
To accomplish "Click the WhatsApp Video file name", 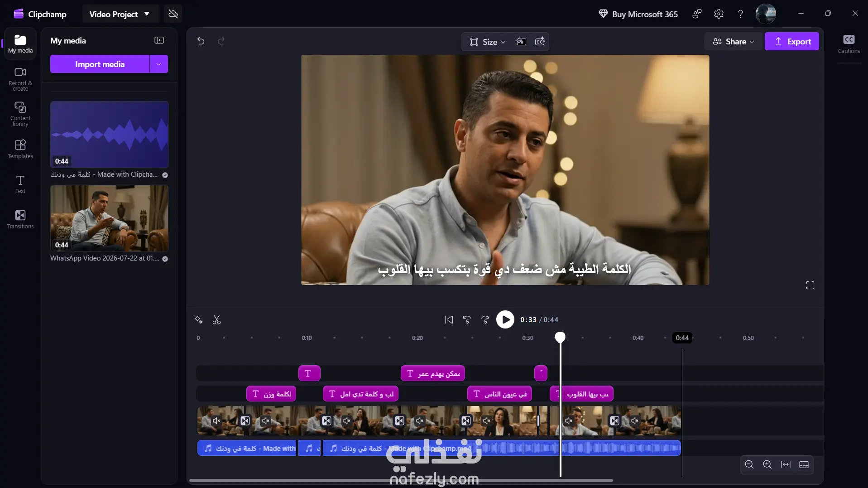I will [105, 258].
